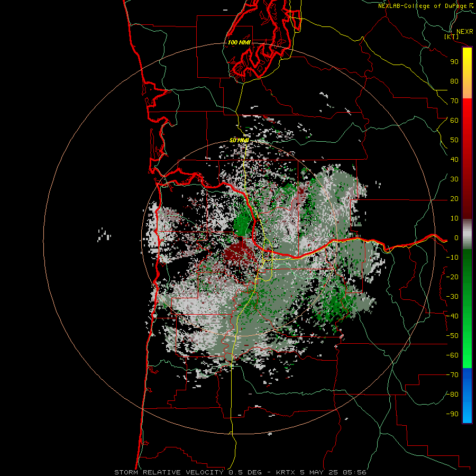Viewport: 476px width, 476px height.
Task: Click the -80 scale value
Action: (x=452, y=395)
